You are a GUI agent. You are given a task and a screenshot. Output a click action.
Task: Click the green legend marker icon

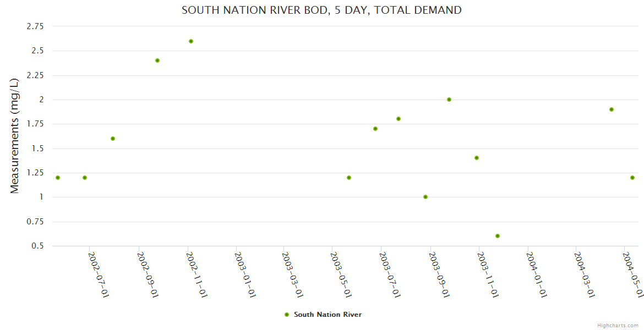286,315
